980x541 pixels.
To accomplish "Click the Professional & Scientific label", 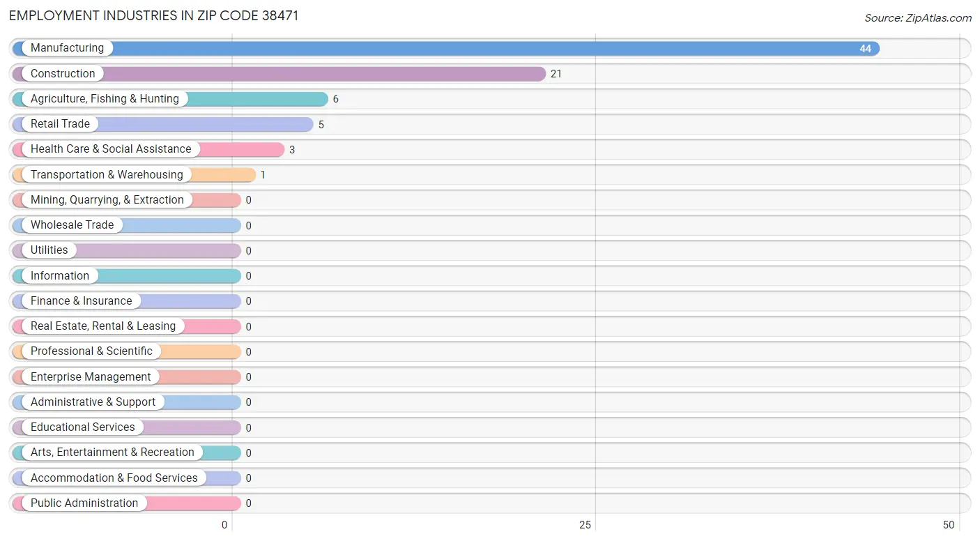I will [91, 351].
